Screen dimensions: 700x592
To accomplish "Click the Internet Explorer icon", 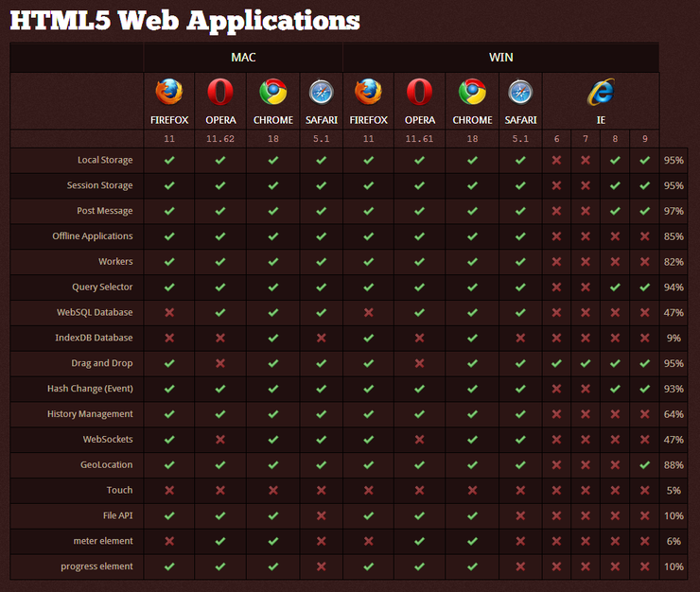I will click(601, 92).
